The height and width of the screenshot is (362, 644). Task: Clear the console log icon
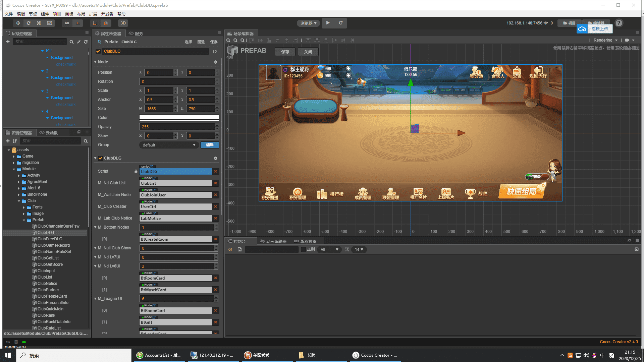point(230,249)
